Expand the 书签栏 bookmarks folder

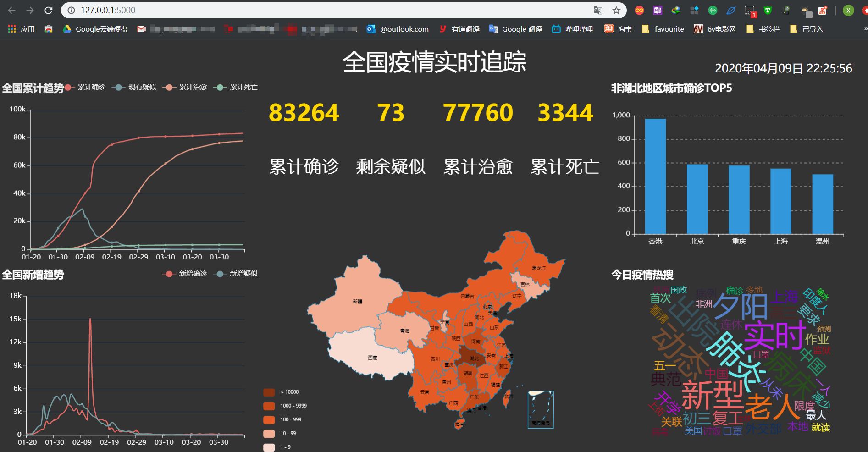point(763,29)
